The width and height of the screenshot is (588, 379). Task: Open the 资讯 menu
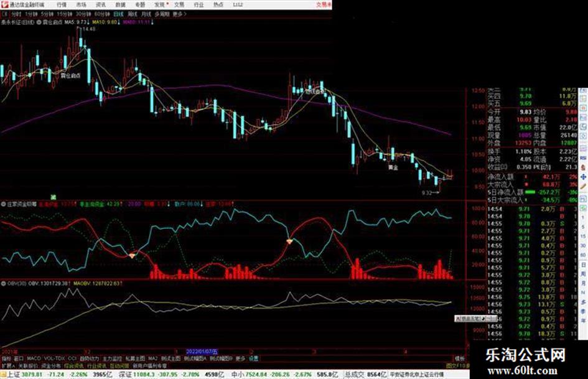tap(101, 4)
